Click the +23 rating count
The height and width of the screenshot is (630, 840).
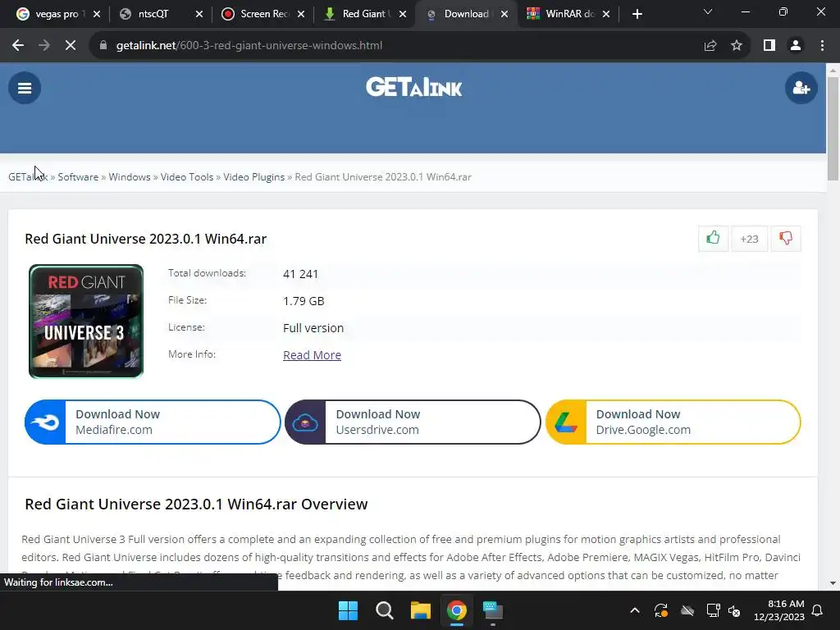coord(749,239)
